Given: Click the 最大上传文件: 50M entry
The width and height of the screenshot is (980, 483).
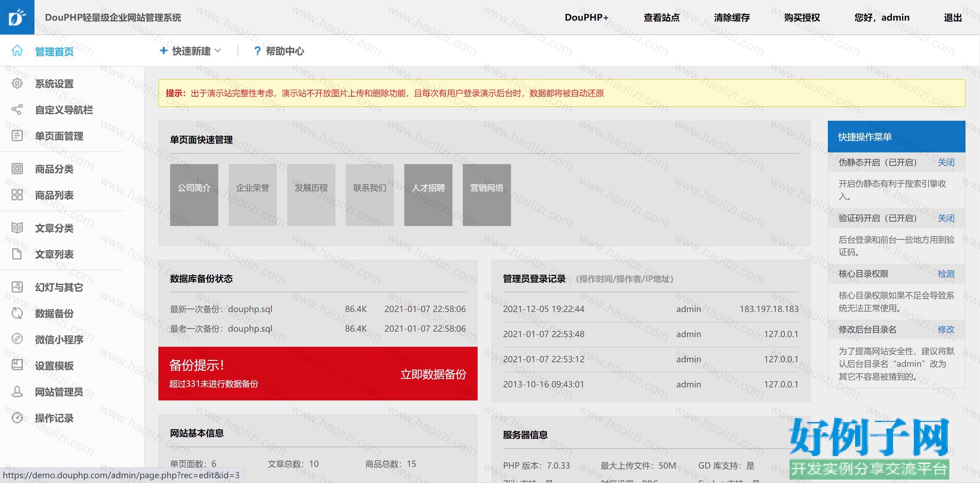Looking at the screenshot, I should (x=638, y=465).
